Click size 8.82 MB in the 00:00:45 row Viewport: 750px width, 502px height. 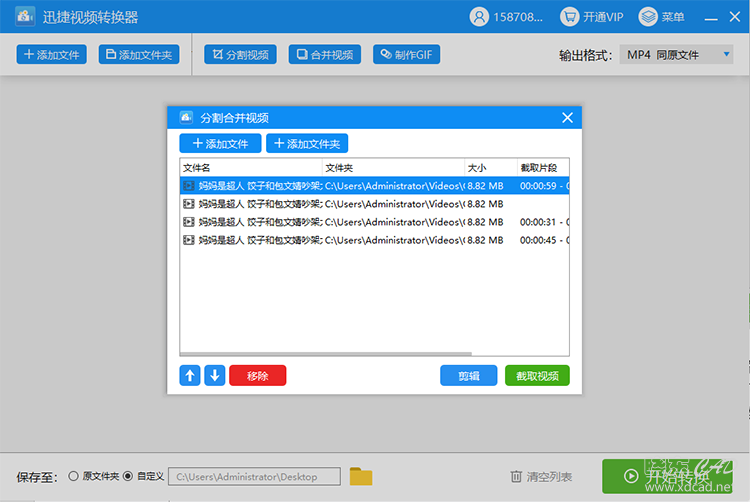pos(485,240)
